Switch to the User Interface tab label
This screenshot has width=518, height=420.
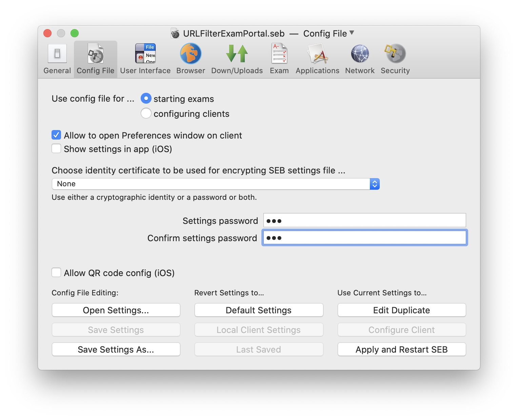145,70
